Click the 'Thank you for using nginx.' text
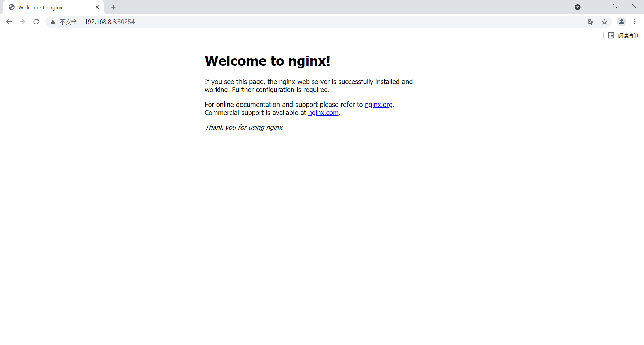The width and height of the screenshot is (644, 345). [x=245, y=127]
